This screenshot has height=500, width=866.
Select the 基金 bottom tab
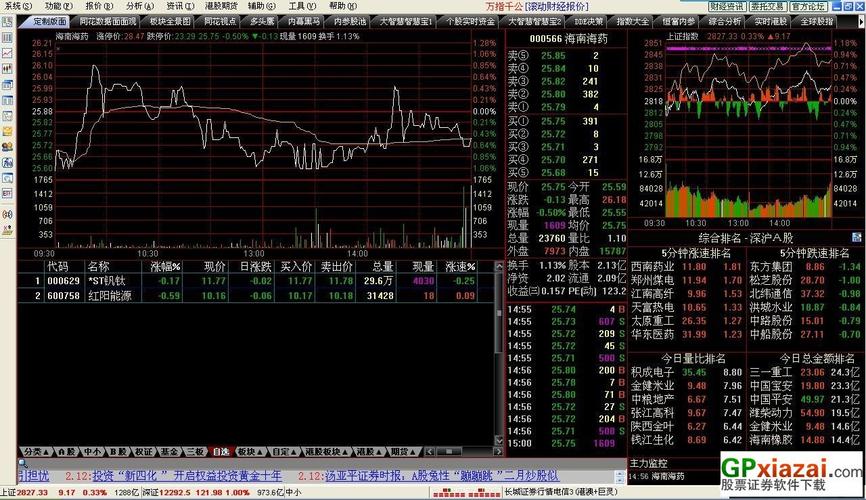click(x=169, y=452)
